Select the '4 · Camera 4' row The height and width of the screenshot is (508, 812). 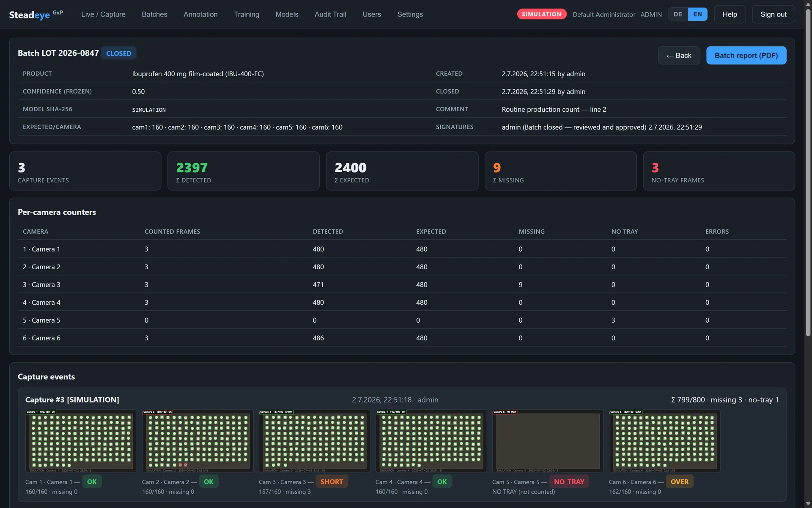(x=402, y=302)
